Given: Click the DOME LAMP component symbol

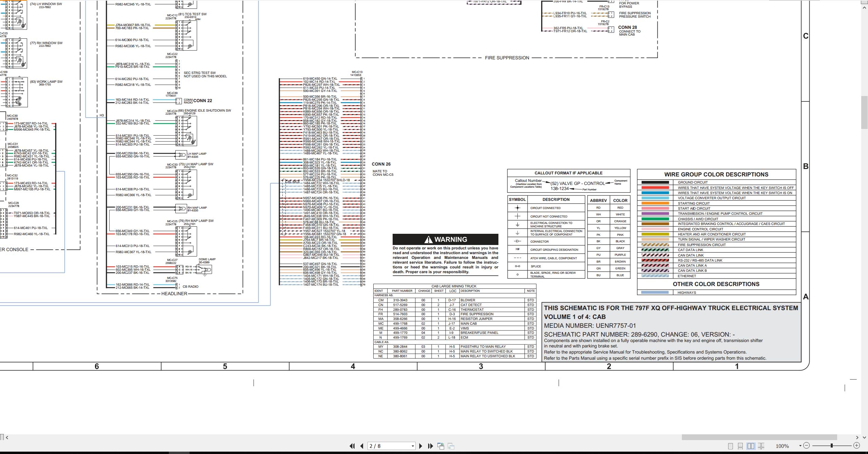Looking at the screenshot, I should 204,270.
